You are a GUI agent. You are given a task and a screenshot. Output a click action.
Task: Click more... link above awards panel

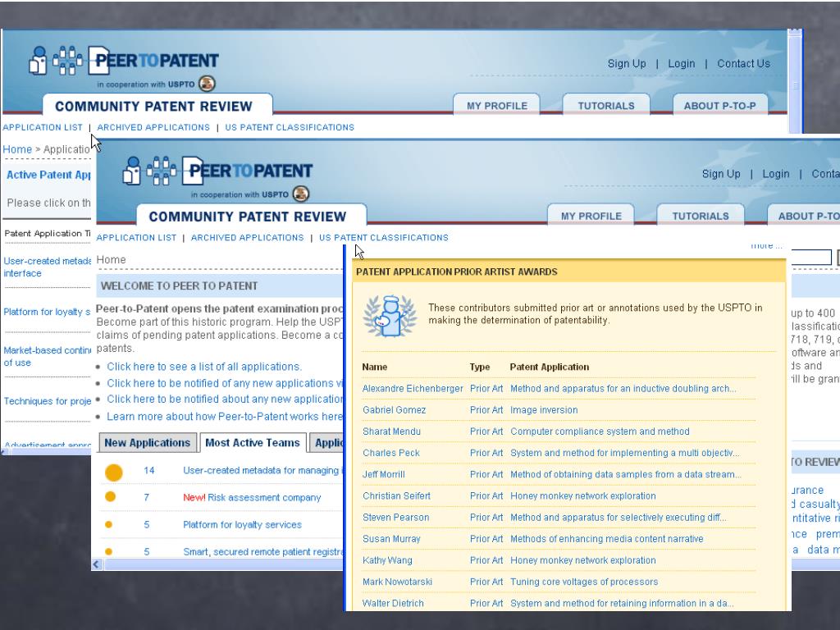(766, 245)
